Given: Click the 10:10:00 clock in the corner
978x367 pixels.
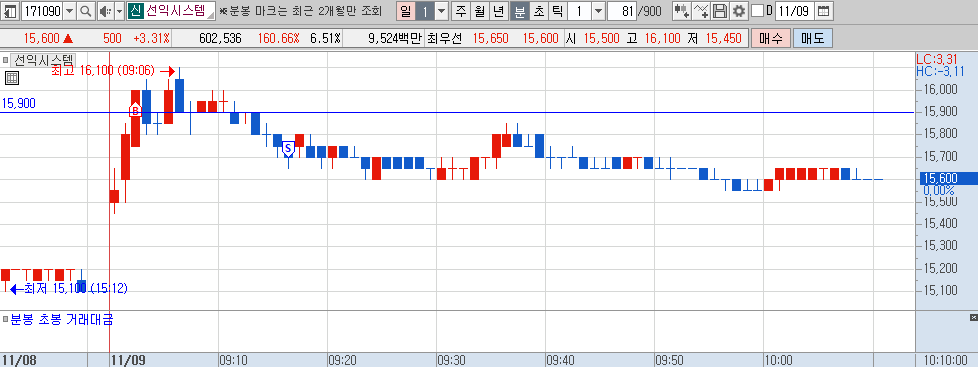Looking at the screenshot, I should pos(946,360).
